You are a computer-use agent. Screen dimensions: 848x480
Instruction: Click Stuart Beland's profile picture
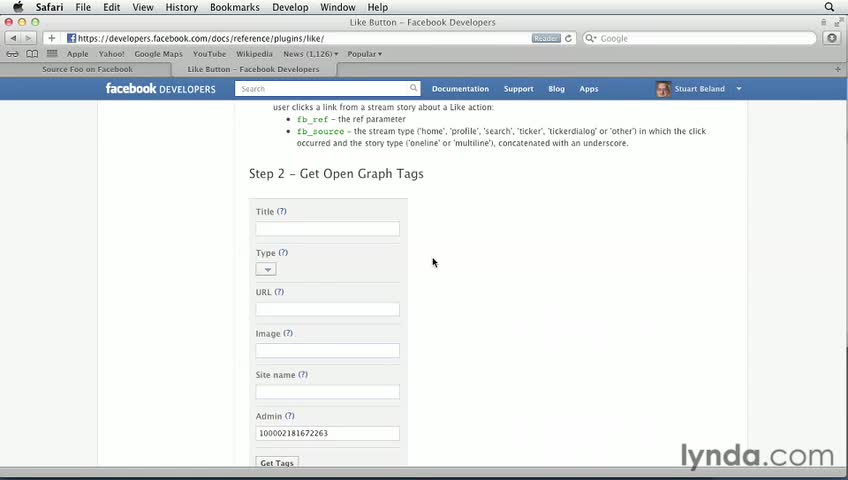click(x=663, y=89)
